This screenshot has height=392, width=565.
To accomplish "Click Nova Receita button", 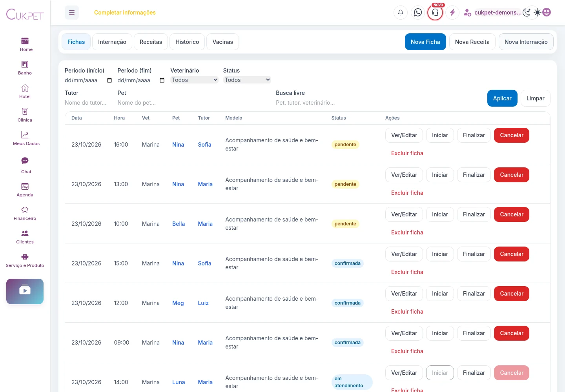I will [472, 42].
